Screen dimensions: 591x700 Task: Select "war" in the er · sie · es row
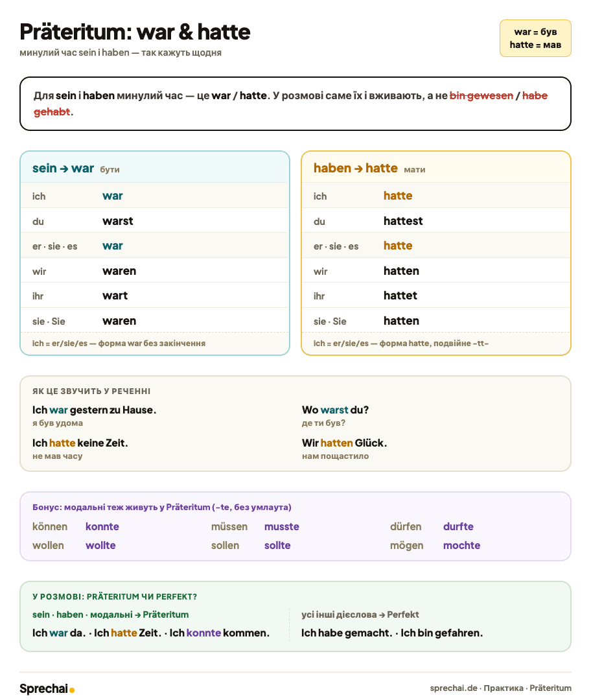pyautogui.click(x=113, y=246)
